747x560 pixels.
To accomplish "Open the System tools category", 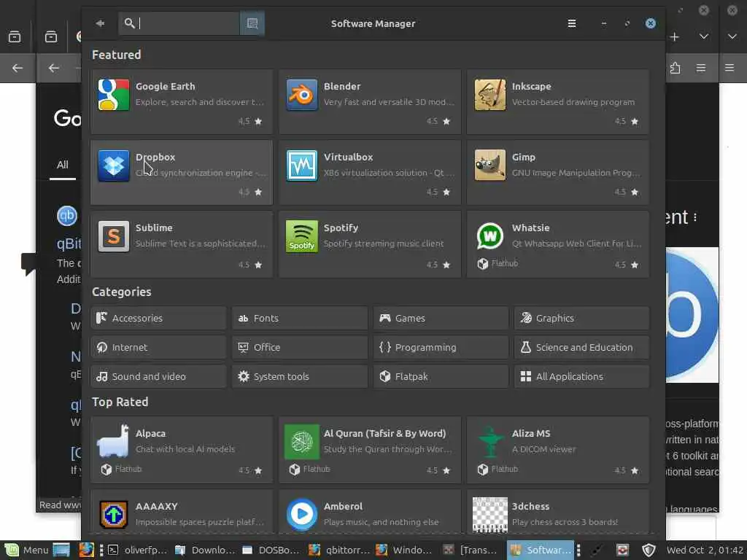I will click(x=300, y=376).
